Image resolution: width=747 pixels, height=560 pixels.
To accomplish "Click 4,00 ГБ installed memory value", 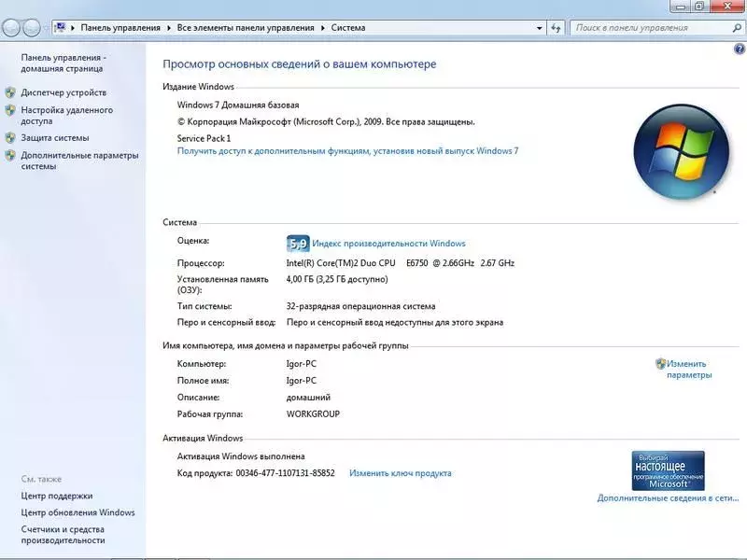I will click(337, 279).
